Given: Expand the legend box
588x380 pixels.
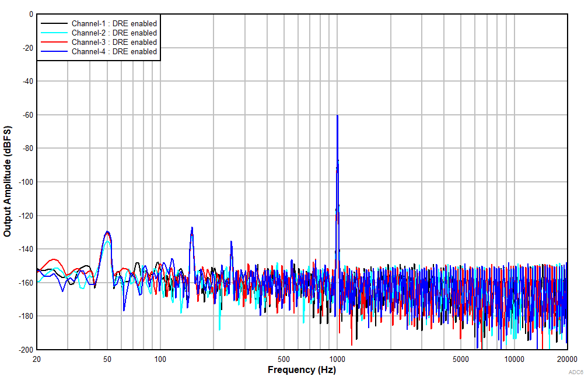Looking at the screenshot, I should point(99,37).
